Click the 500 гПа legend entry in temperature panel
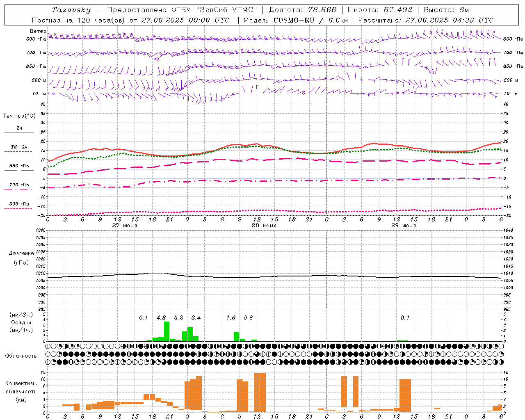Image resolution: width=525 pixels, height=420 pixels. [x=19, y=204]
